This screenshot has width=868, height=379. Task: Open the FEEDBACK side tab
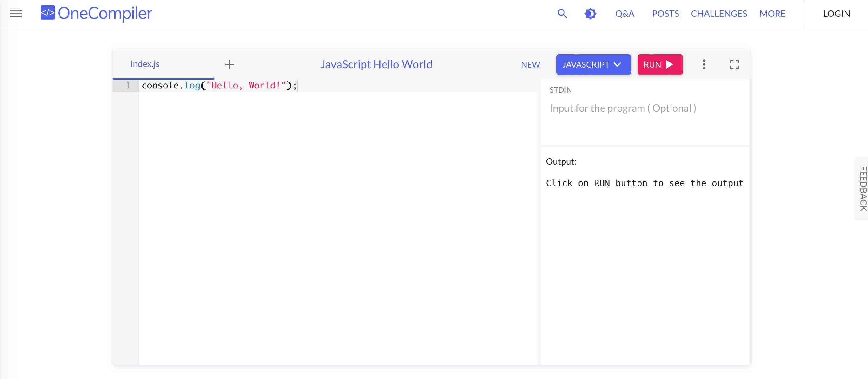coord(862,188)
